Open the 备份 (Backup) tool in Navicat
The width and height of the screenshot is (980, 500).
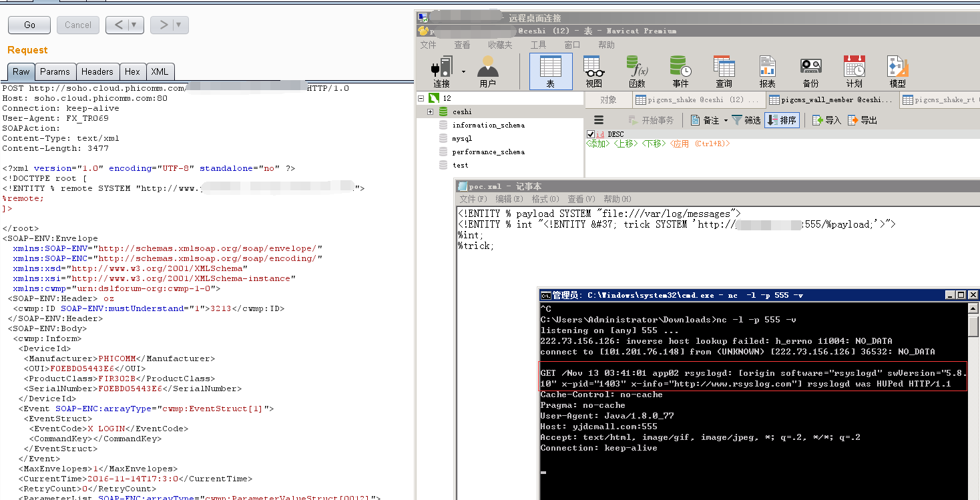[x=810, y=72]
